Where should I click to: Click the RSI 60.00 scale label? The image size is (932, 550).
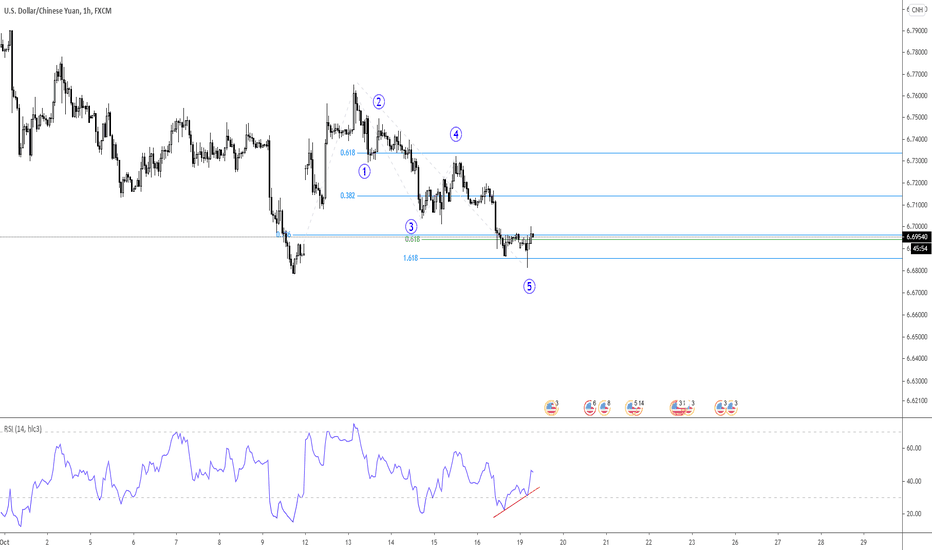click(x=914, y=448)
